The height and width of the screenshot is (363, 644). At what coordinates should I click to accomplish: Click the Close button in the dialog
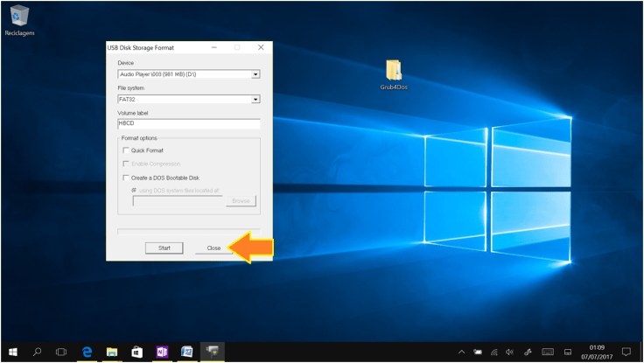click(213, 248)
